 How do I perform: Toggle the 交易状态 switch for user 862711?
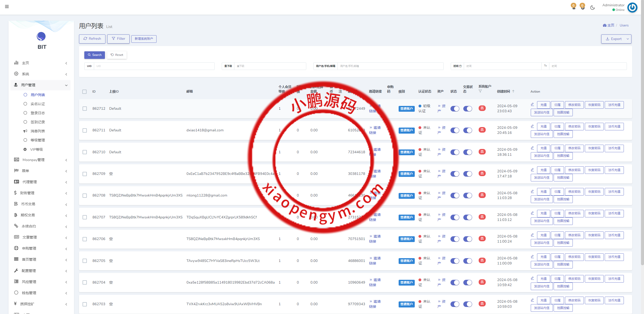point(468,130)
